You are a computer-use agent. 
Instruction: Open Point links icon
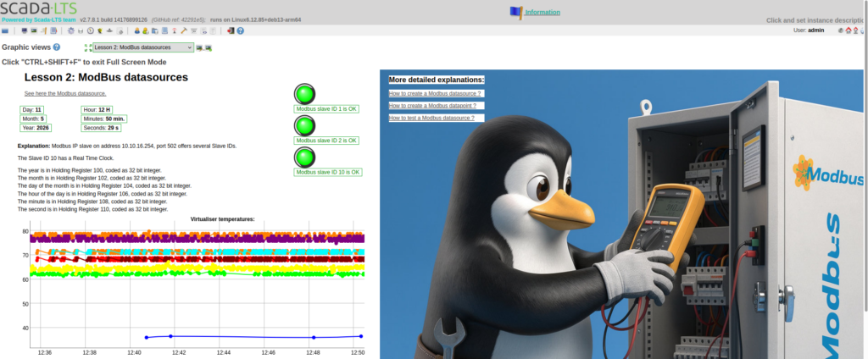click(x=109, y=31)
